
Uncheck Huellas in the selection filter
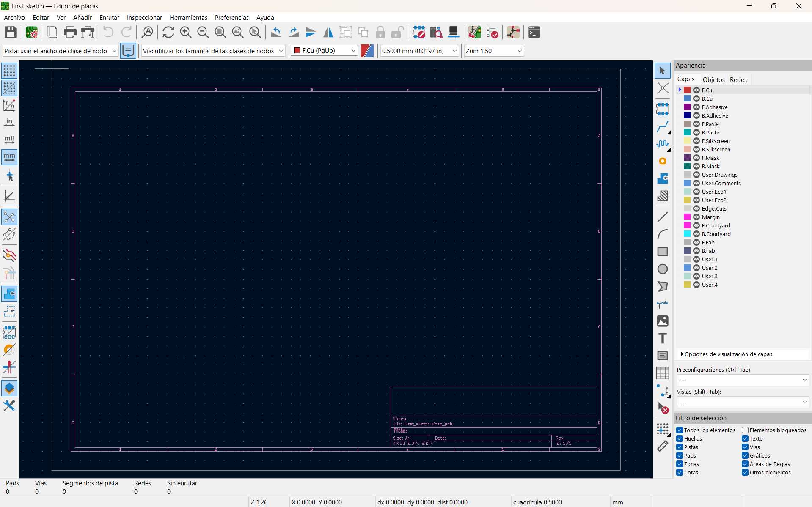click(680, 438)
